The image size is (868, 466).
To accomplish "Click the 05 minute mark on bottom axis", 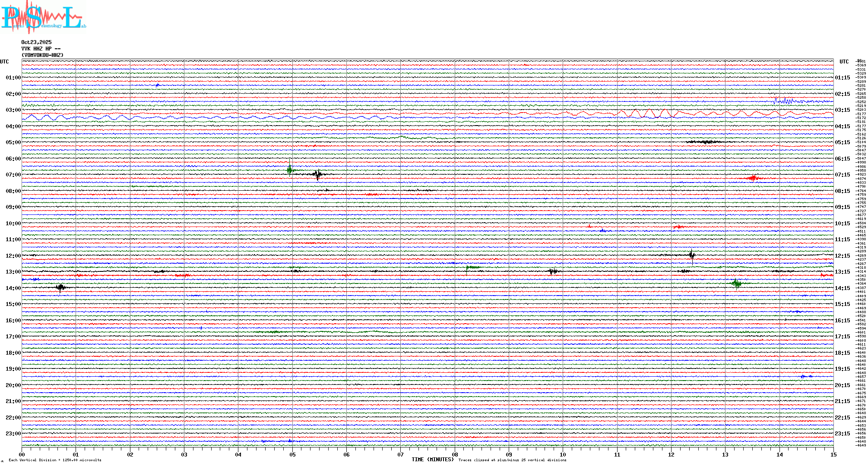I will pyautogui.click(x=292, y=454).
